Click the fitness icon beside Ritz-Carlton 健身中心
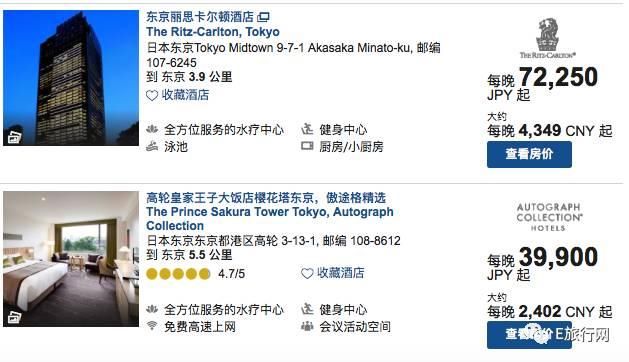The width and height of the screenshot is (629, 362). click(307, 129)
